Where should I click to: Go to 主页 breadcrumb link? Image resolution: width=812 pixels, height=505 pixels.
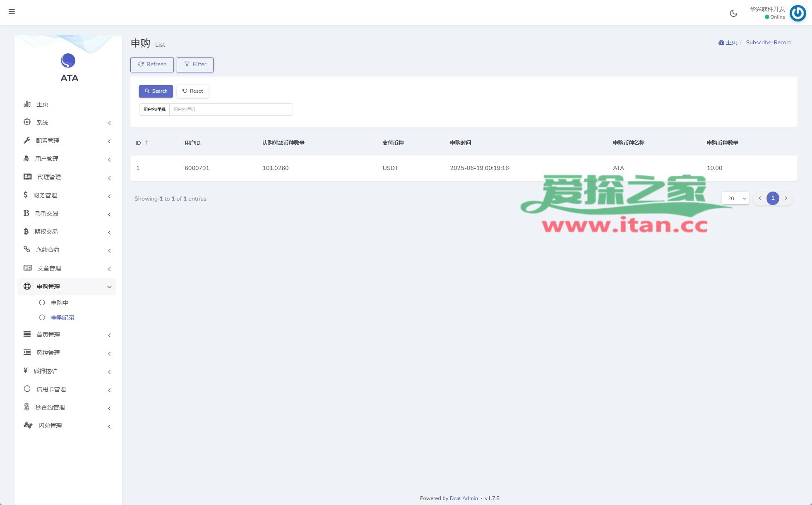[x=731, y=42]
